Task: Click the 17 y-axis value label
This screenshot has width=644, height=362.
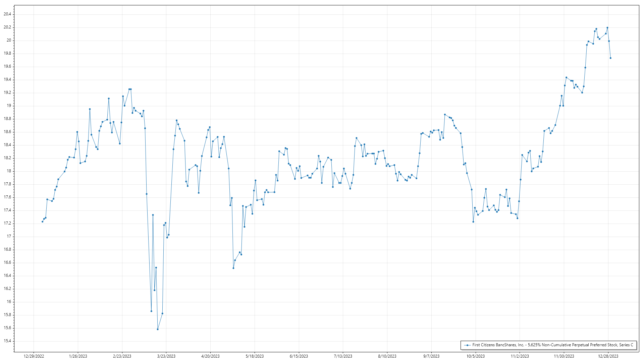Action: (9, 236)
